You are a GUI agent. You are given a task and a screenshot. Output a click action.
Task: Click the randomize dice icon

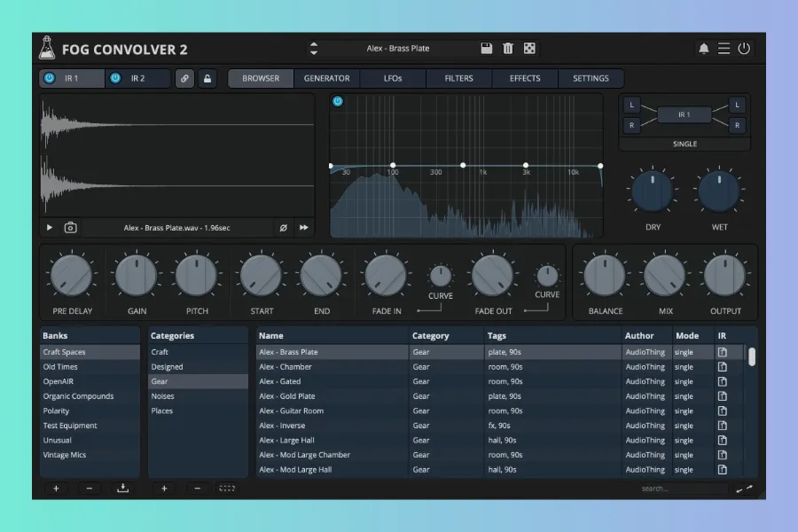click(529, 49)
